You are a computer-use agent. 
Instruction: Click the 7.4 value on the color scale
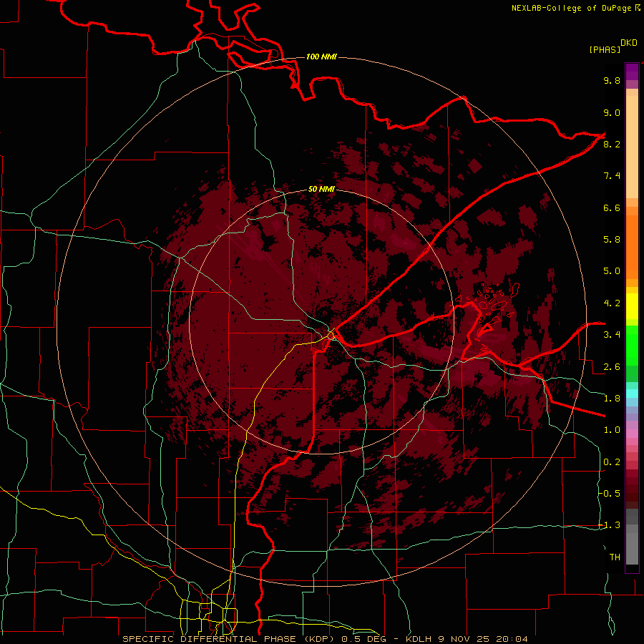(x=612, y=176)
